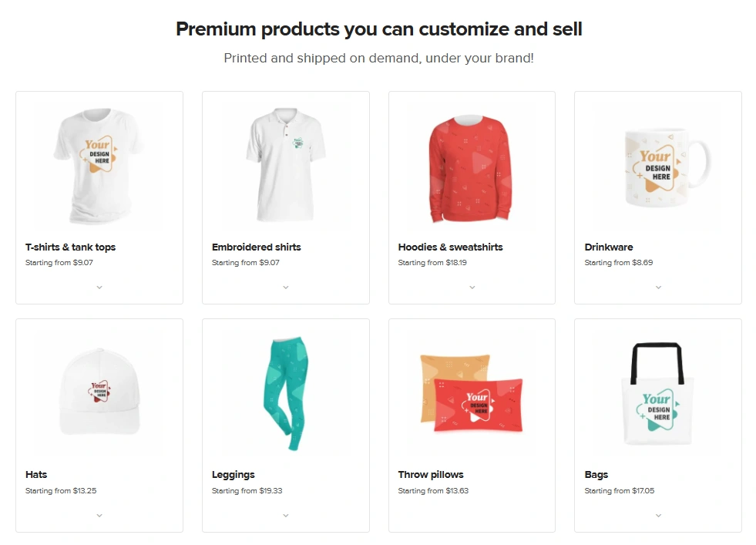Click the white T-shirt product image

point(99,163)
